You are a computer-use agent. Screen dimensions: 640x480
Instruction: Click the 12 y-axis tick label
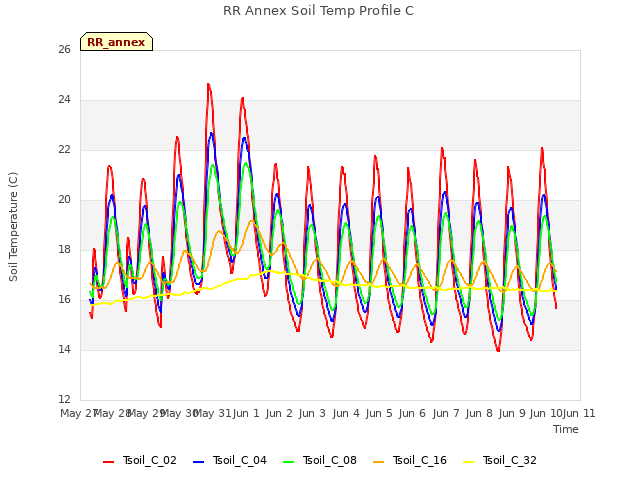click(x=64, y=399)
